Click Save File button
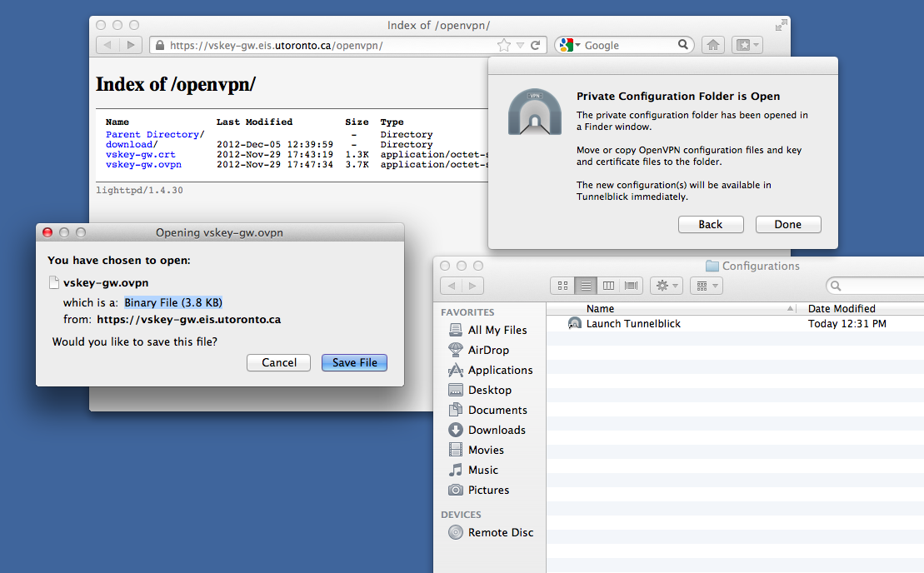The image size is (924, 573). [354, 363]
